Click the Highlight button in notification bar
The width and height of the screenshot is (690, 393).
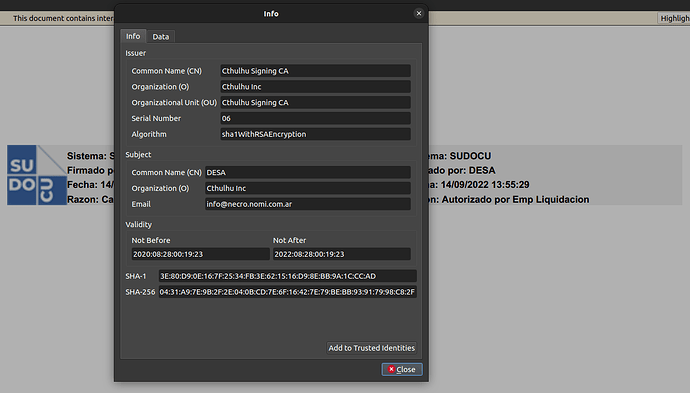[x=674, y=18]
